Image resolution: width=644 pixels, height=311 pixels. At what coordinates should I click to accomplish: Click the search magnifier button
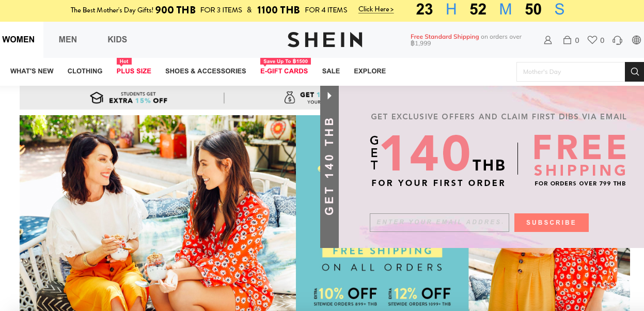[x=635, y=72]
